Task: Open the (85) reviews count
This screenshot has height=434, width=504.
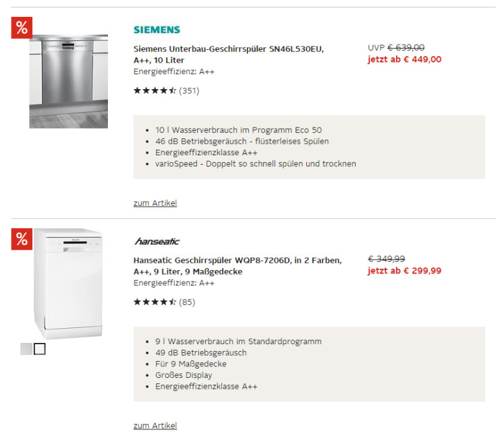Action: tap(187, 302)
